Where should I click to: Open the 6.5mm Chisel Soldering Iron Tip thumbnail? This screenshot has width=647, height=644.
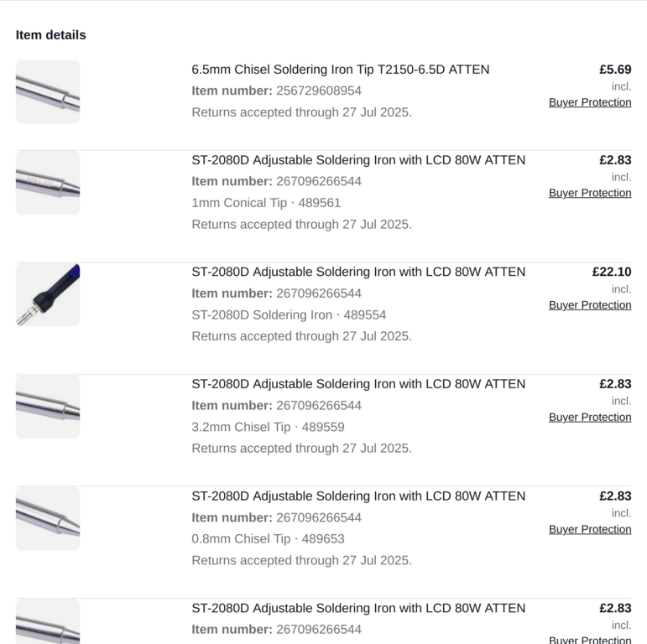[48, 92]
